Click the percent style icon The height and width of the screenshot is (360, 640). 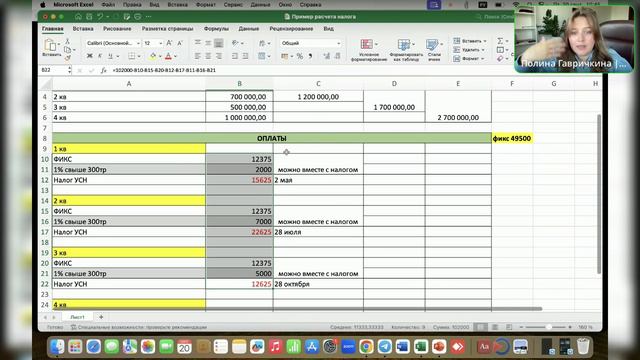point(300,56)
